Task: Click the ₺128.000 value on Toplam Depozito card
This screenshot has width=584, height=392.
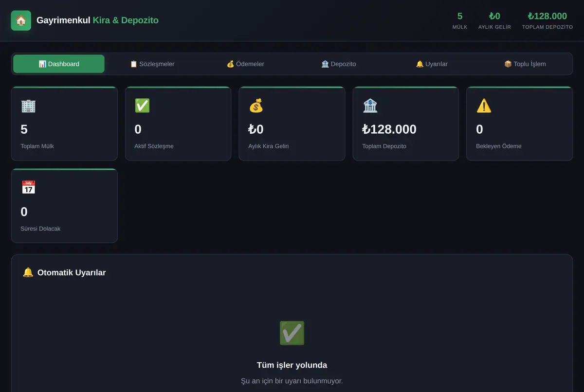Action: tap(389, 129)
